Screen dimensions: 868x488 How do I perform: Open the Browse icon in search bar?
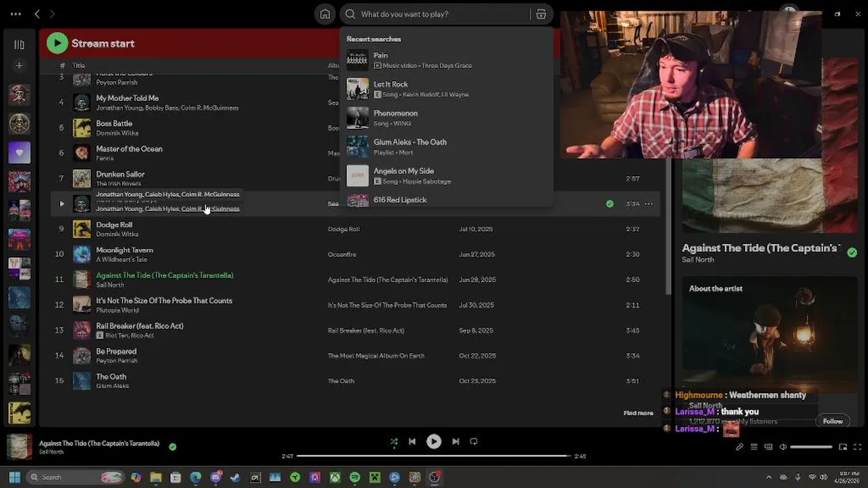click(541, 14)
